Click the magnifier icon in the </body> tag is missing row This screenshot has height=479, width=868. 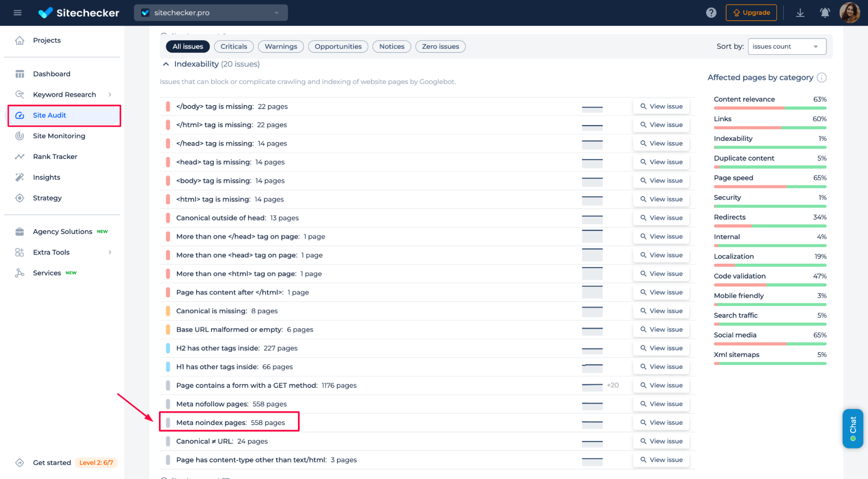tap(643, 106)
